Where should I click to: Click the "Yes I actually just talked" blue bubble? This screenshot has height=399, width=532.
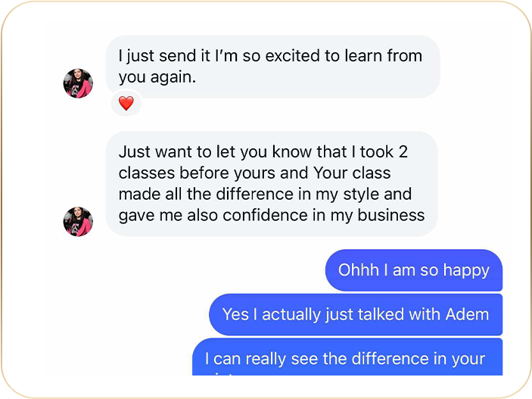(x=356, y=314)
